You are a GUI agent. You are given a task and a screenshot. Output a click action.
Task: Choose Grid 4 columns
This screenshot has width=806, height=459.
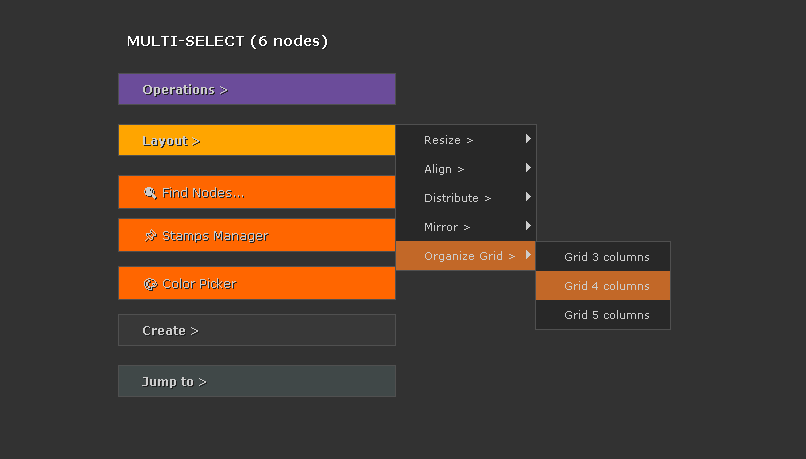pyautogui.click(x=603, y=285)
